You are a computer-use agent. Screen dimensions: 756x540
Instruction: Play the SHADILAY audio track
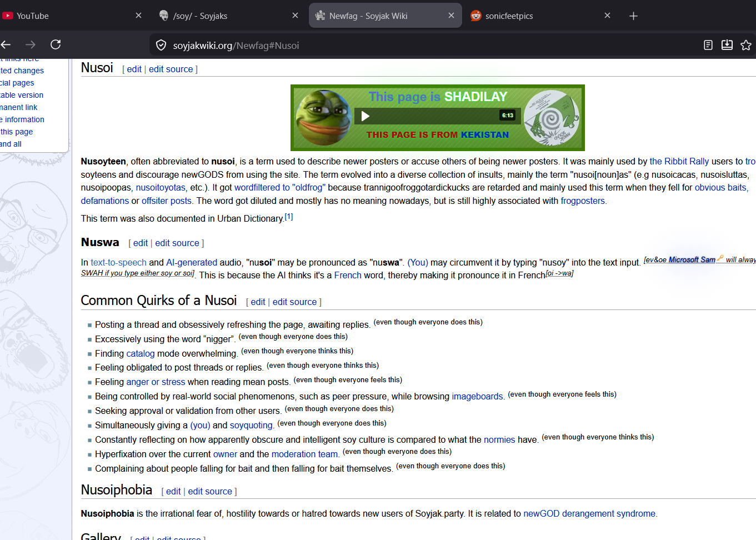(366, 116)
